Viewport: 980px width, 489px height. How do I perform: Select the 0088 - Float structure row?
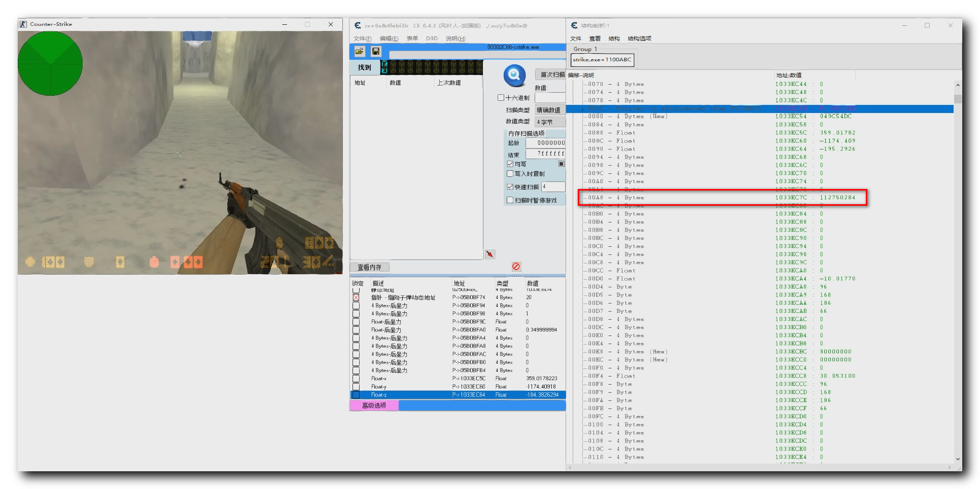click(x=761, y=133)
